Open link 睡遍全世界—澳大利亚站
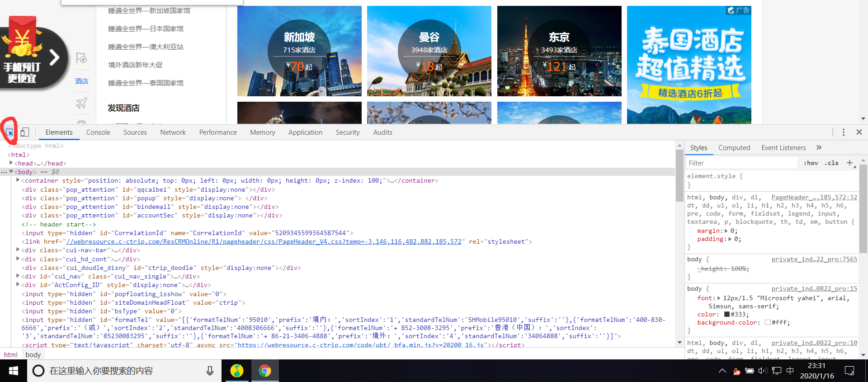868x382 pixels. (146, 47)
